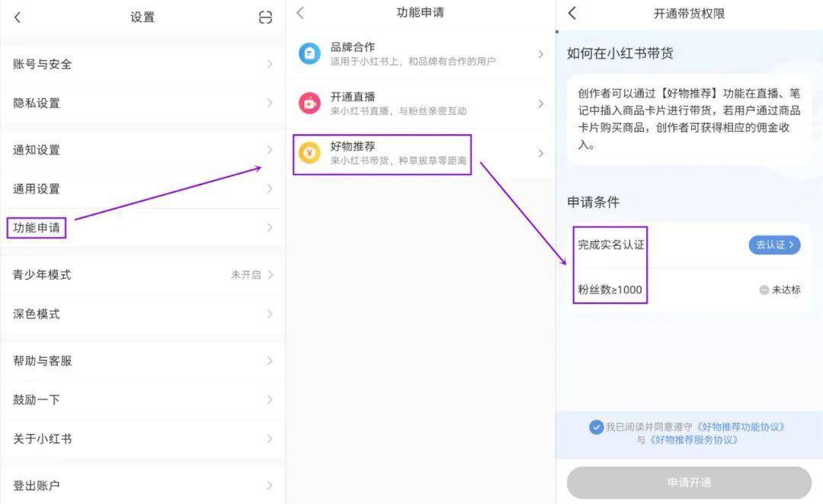Choose the 登出账户 row
This screenshot has height=504, width=823.
tap(143, 485)
